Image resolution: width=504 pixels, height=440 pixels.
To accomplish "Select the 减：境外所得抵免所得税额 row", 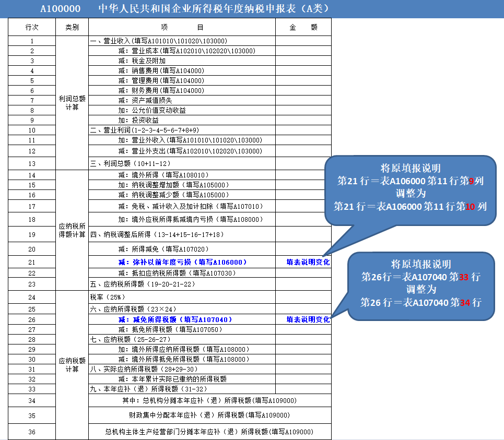I will [x=182, y=360].
